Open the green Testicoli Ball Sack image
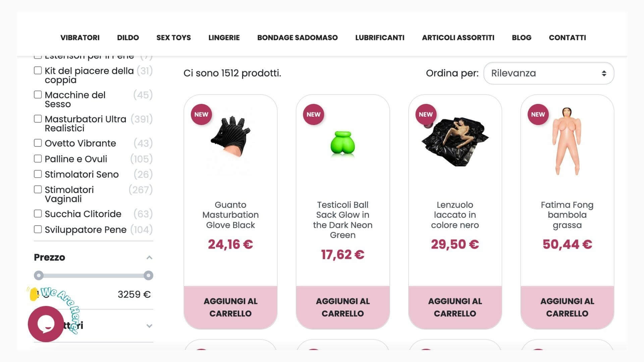The image size is (644, 362). tap(342, 144)
